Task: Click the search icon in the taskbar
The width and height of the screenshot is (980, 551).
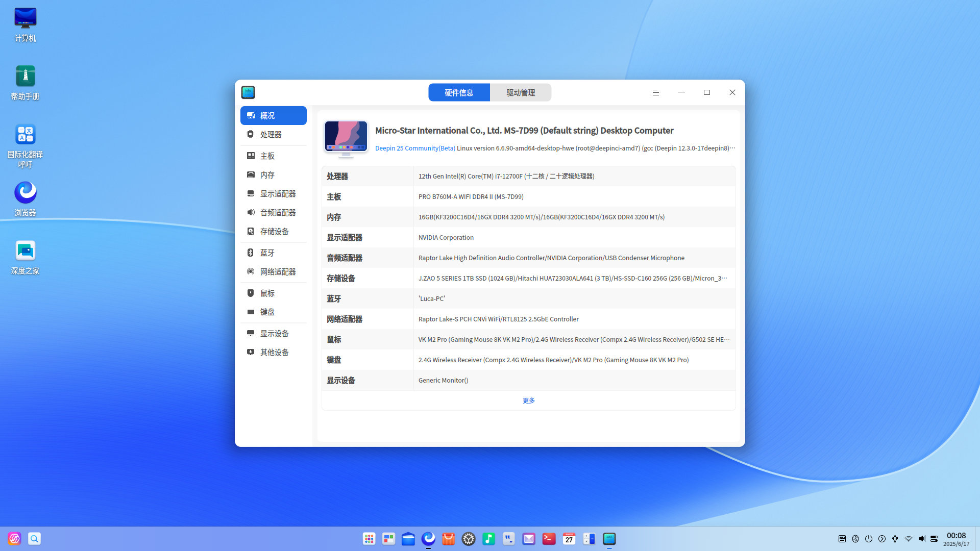Action: click(34, 539)
